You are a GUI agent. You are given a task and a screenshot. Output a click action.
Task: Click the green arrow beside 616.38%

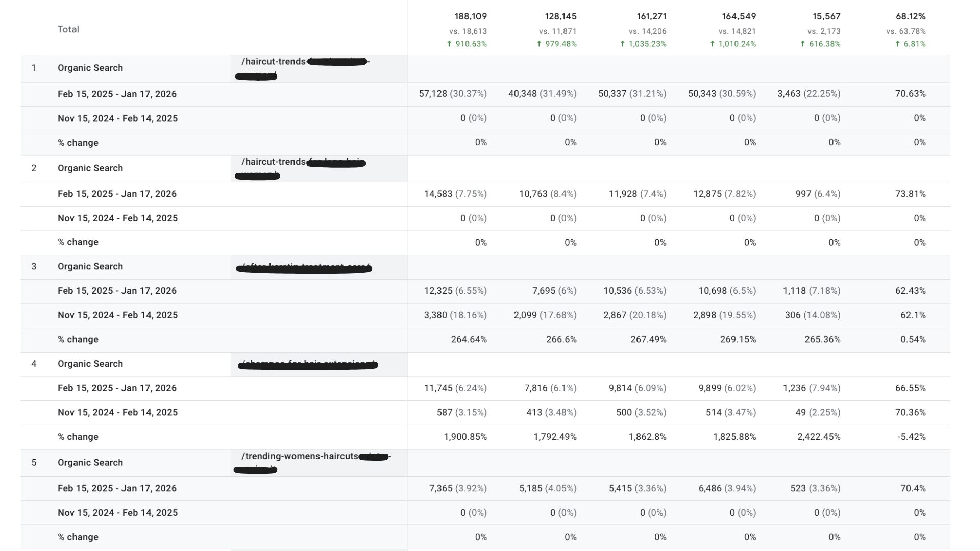click(802, 44)
